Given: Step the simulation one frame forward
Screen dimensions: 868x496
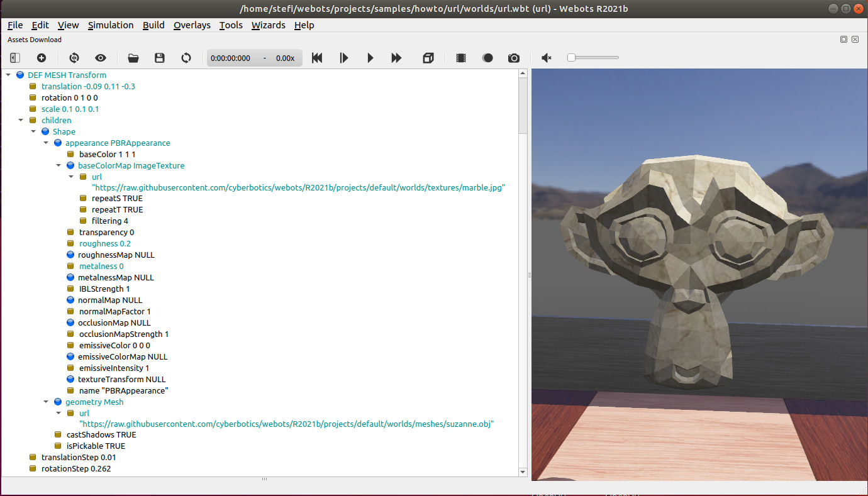Looking at the screenshot, I should tap(344, 58).
